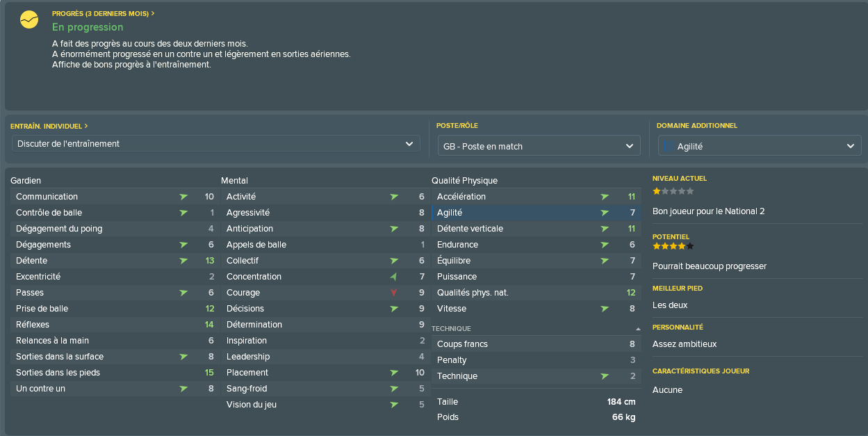
Task: Click the potential star rating
Action: click(673, 246)
